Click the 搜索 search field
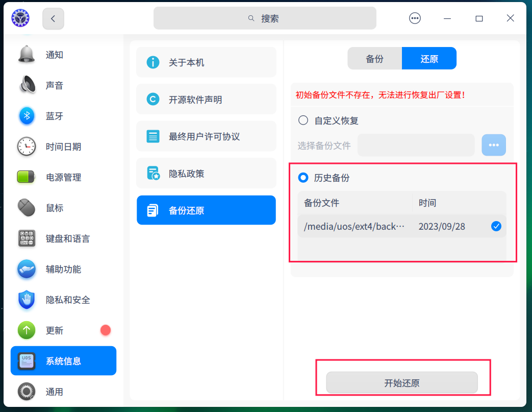Image resolution: width=532 pixels, height=412 pixels. pyautogui.click(x=265, y=18)
